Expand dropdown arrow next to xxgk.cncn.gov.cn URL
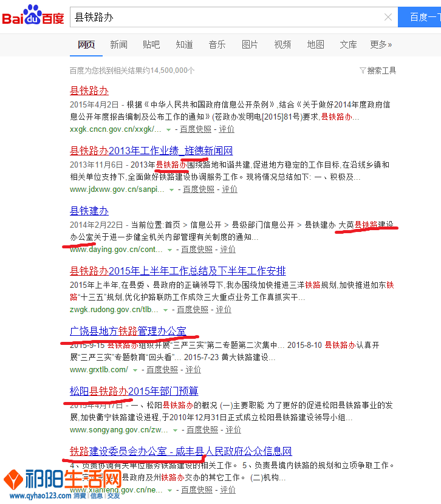Image resolution: width=441 pixels, height=504 pixels. (x=168, y=130)
